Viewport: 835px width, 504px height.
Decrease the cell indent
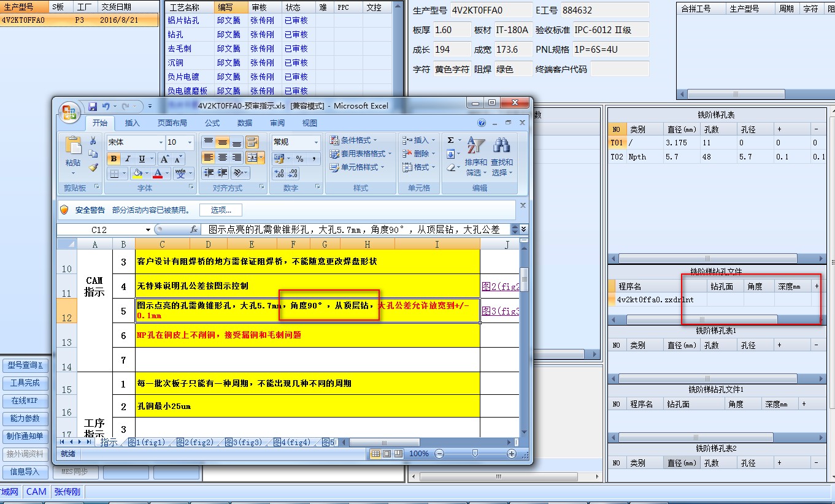[x=209, y=173]
